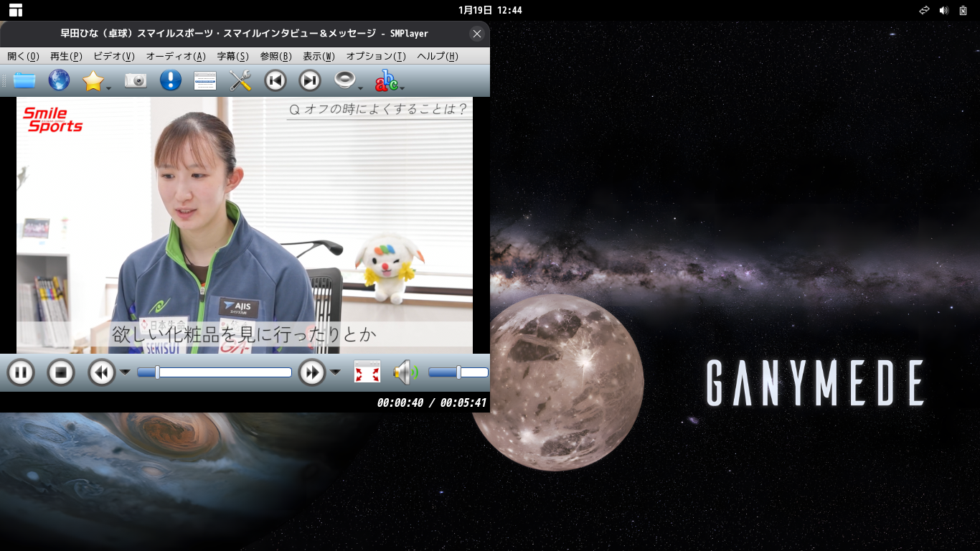Show file information via blue info icon
This screenshot has width=980, height=551.
170,80
